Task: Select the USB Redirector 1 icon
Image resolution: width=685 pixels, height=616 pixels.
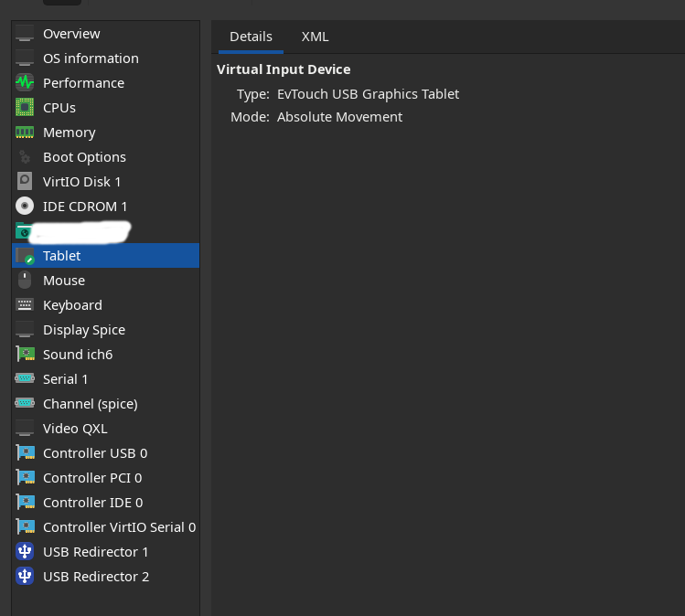Action: coord(25,552)
